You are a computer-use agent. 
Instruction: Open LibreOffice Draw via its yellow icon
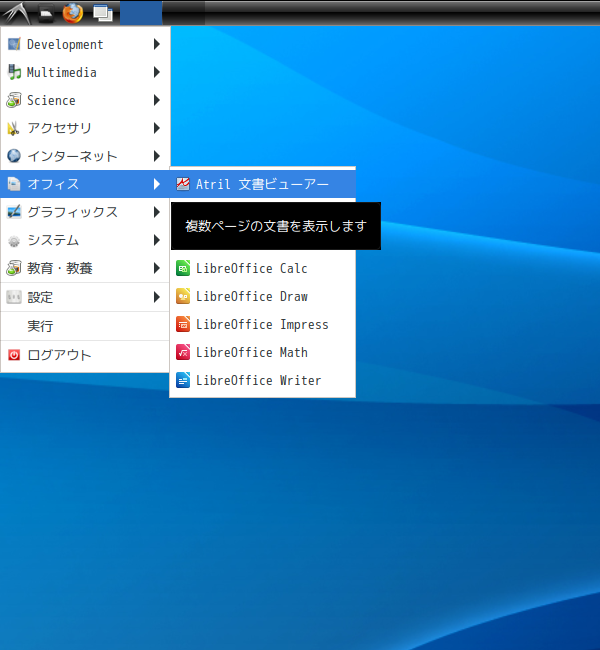pos(183,296)
